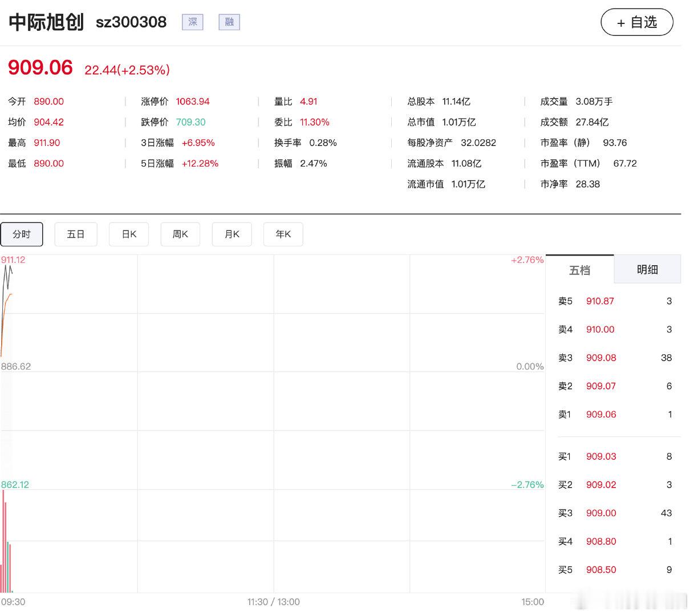The height and width of the screenshot is (616, 694).
Task: Select 卖2 price 909.07
Action: click(x=601, y=386)
